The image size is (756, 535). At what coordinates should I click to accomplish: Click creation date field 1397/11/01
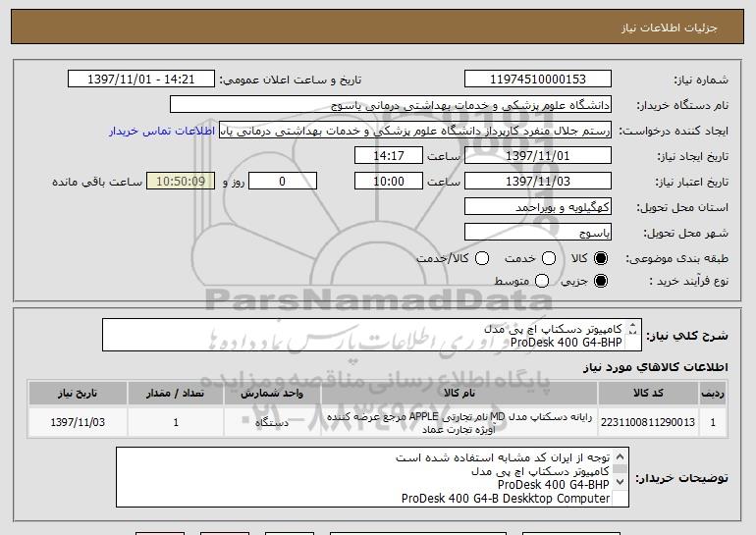(x=538, y=156)
